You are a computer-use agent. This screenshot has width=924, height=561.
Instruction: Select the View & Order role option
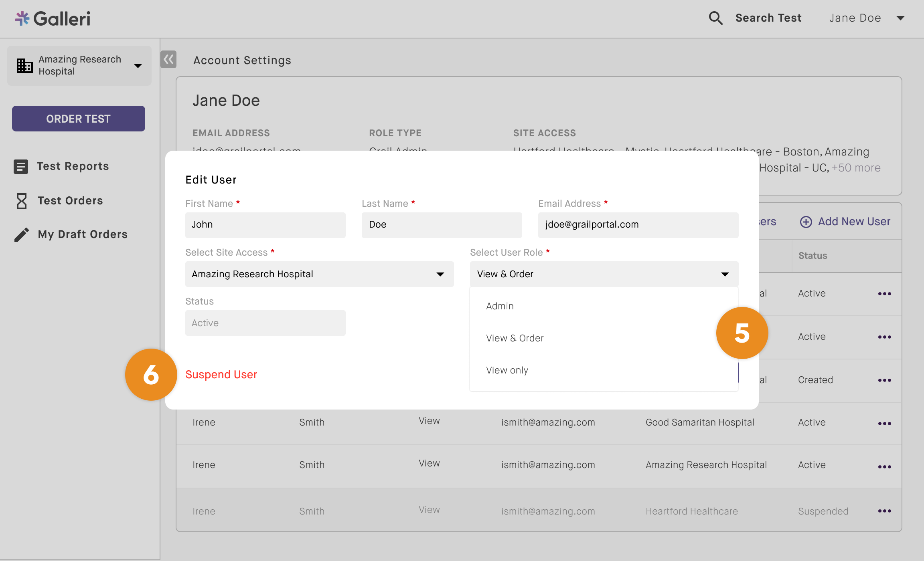coord(515,338)
